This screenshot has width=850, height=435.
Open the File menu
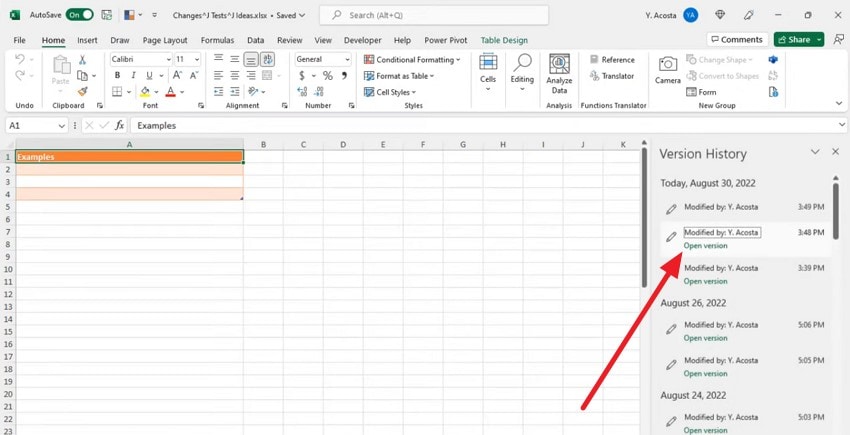20,40
